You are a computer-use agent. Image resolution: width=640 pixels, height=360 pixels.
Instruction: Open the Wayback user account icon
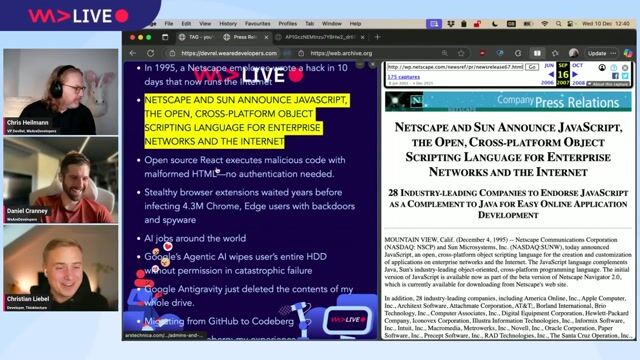(x=602, y=67)
